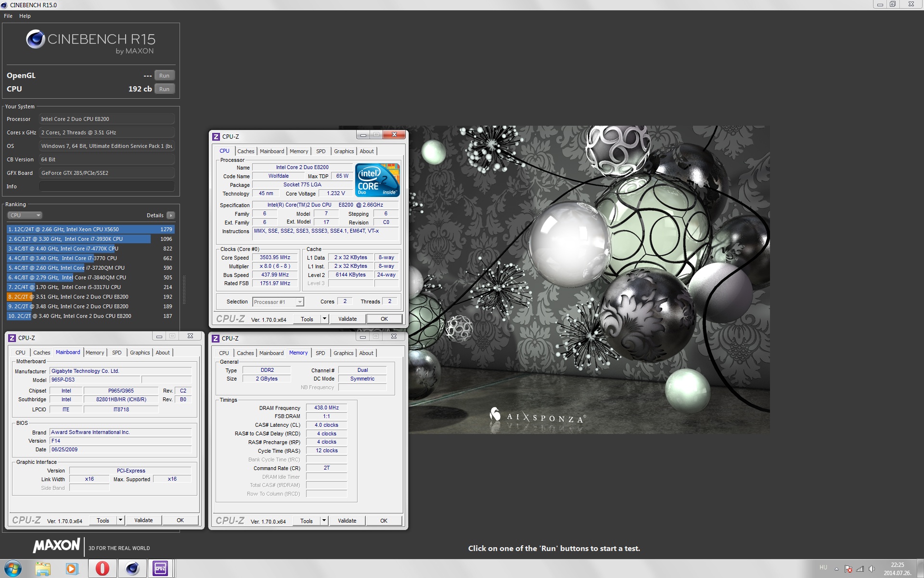
Task: Click OK in Memory window
Action: tap(384, 521)
